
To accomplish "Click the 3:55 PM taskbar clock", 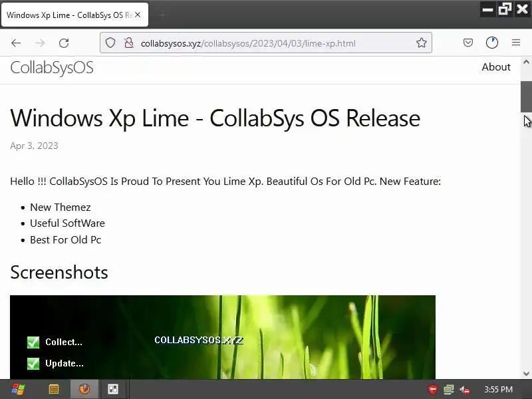I will click(x=498, y=390).
